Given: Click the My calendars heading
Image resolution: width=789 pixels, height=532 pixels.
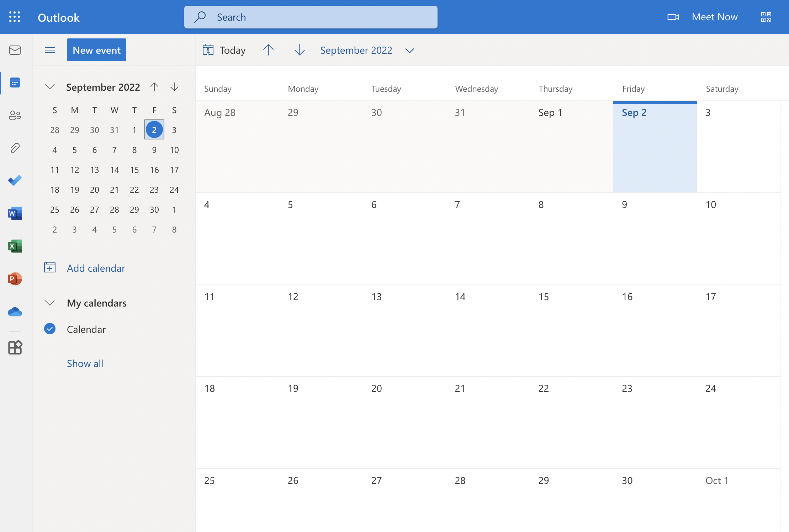Looking at the screenshot, I should 97,303.
